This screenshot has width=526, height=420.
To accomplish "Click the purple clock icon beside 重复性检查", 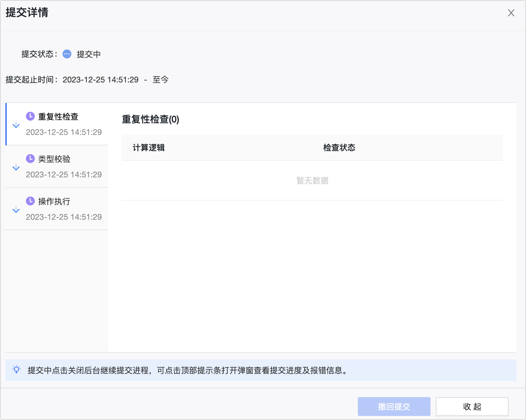I will [x=30, y=116].
